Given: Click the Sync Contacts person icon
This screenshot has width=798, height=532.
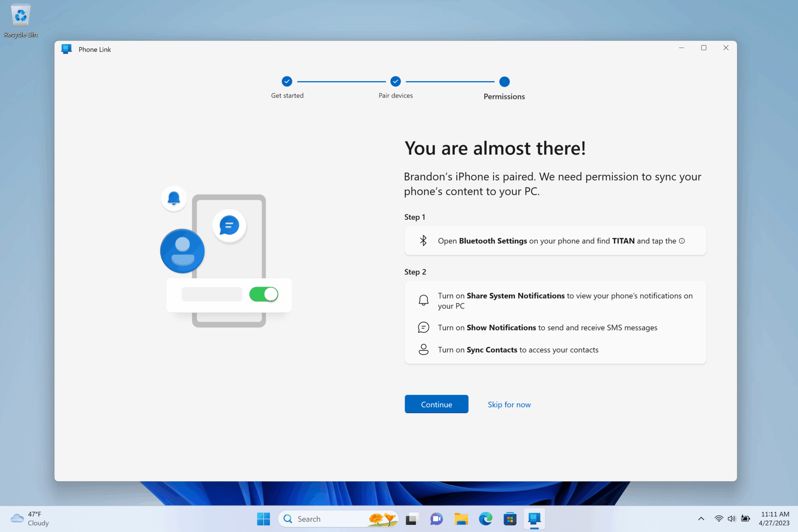Looking at the screenshot, I should [423, 350].
